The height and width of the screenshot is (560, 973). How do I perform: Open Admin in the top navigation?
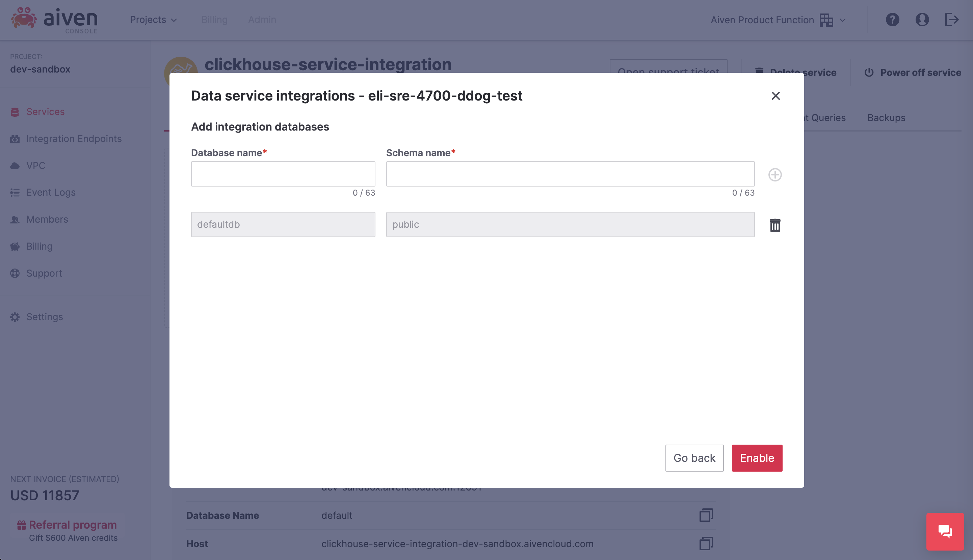tap(262, 20)
